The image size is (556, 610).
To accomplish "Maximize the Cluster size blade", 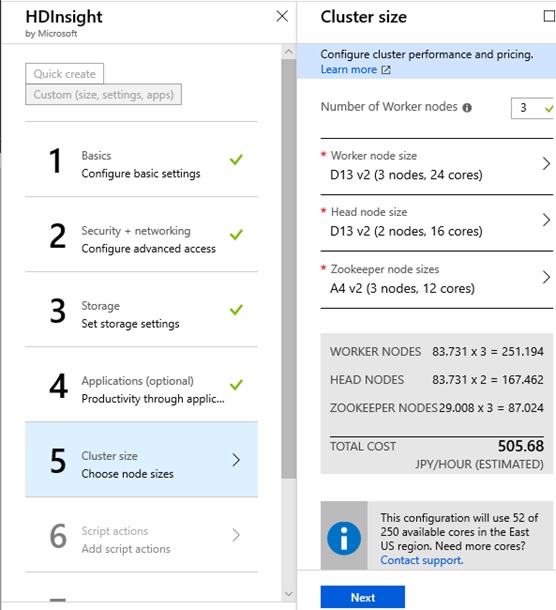I will click(x=549, y=16).
